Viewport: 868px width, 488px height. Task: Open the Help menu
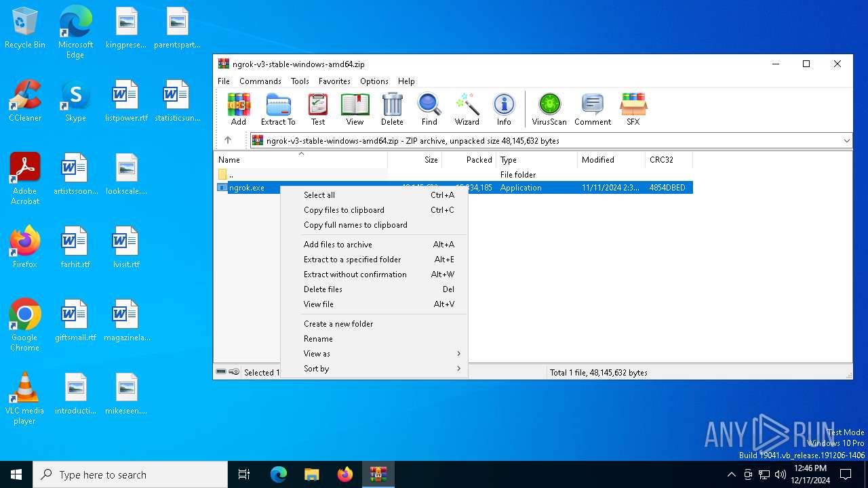(x=406, y=81)
